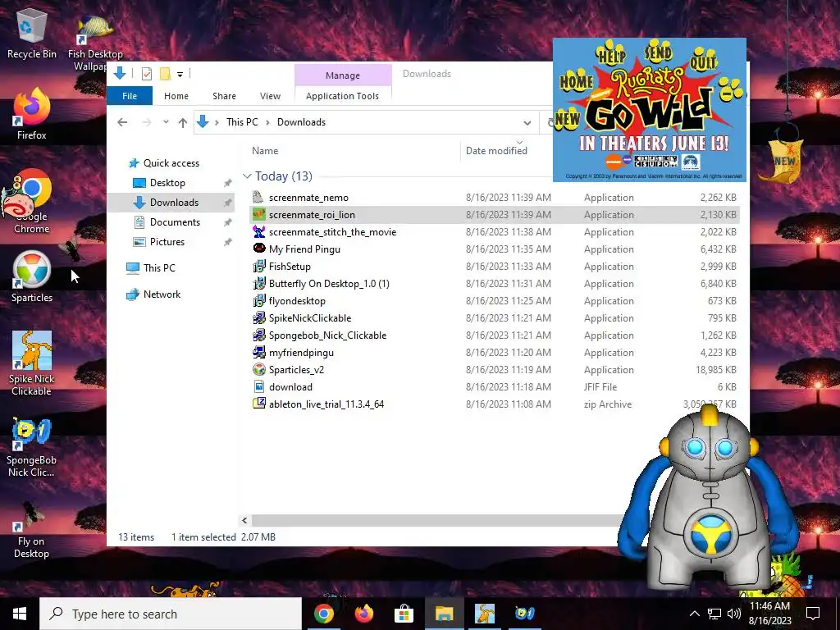Click HELP paw on Rugrats popup

pyautogui.click(x=611, y=55)
